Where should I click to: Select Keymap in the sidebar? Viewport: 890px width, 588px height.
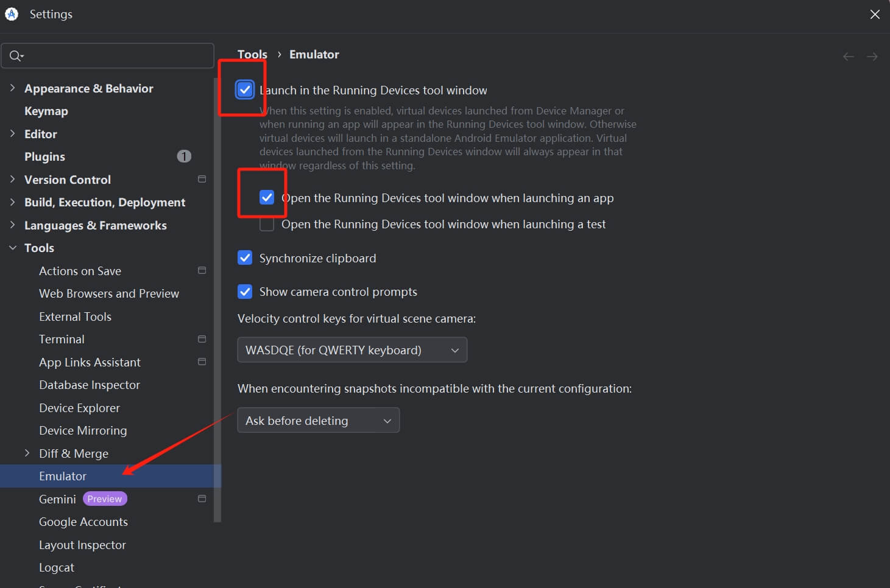[x=46, y=111]
